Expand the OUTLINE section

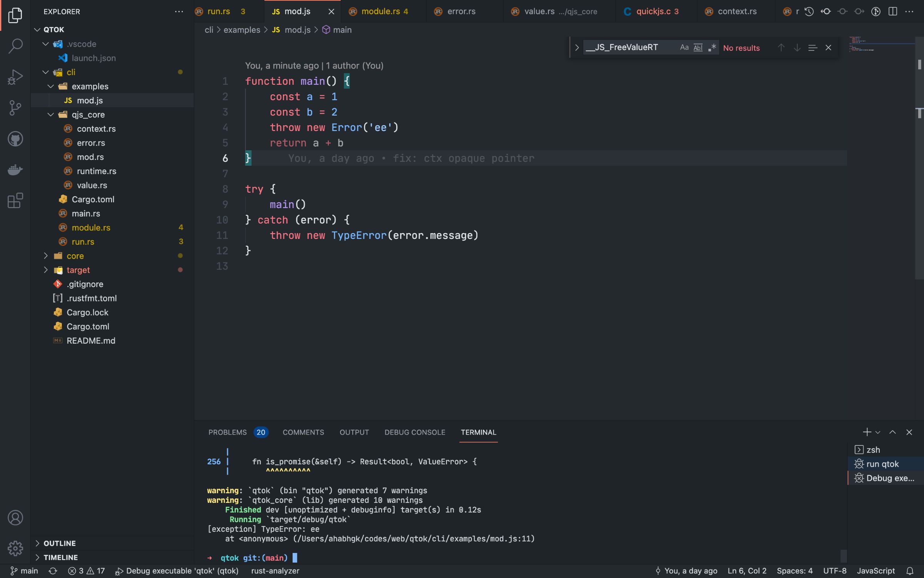(60, 543)
